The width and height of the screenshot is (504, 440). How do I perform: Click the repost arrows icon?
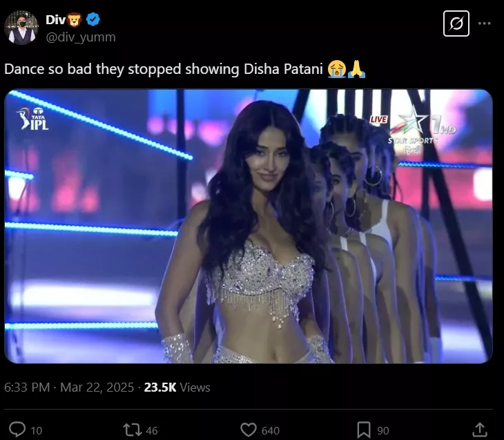[133, 430]
